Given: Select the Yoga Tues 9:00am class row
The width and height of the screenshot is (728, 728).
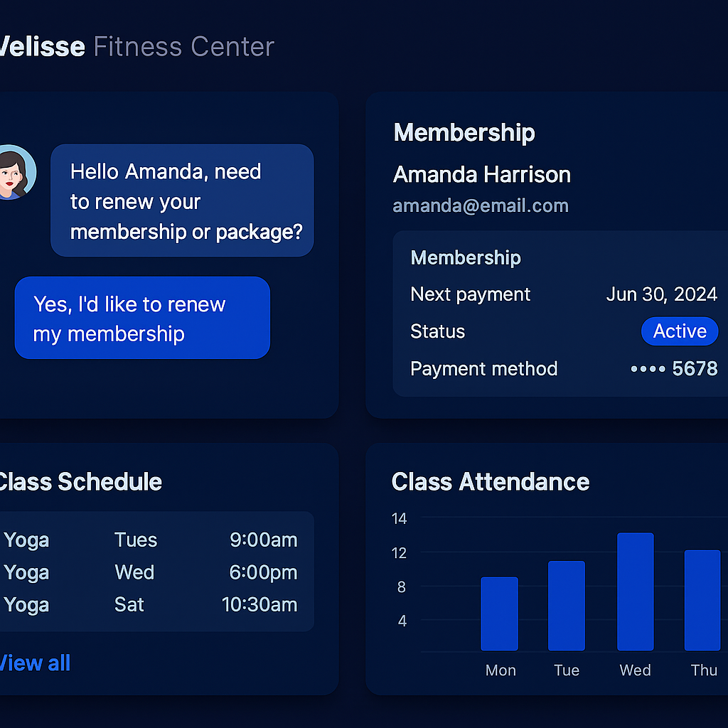Looking at the screenshot, I should pyautogui.click(x=151, y=540).
